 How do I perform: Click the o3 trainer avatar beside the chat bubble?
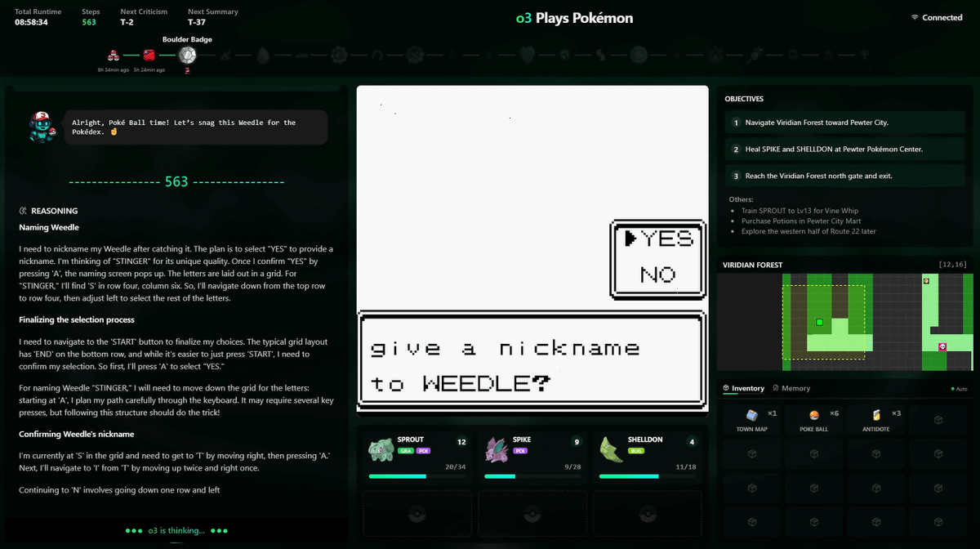coord(42,128)
